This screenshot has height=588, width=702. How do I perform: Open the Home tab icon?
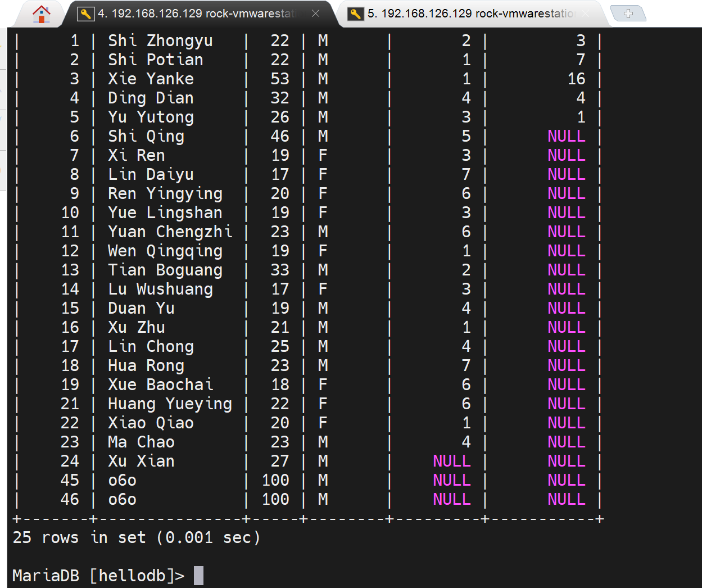41,13
